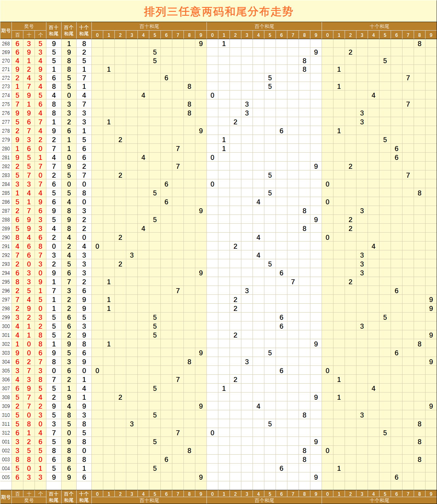Select the period number 274 row label

coord(6,95)
